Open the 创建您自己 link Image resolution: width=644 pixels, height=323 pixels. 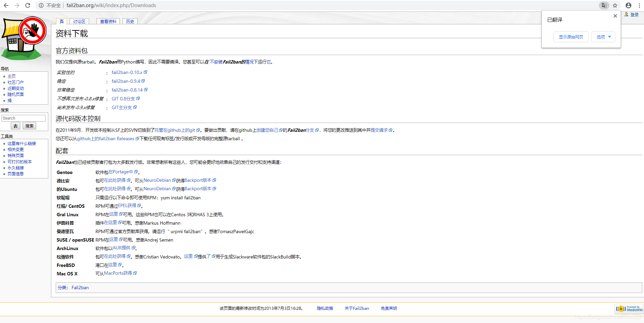coord(267,130)
